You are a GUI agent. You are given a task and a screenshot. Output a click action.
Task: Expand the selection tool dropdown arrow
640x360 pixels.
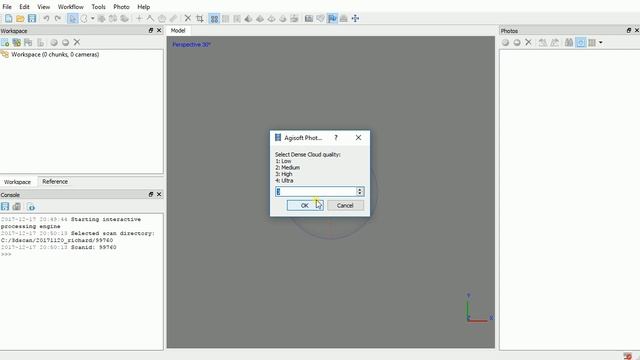point(93,18)
